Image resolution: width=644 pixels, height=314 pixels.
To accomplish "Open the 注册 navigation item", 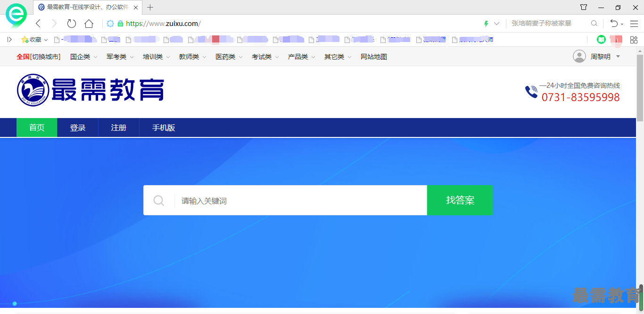I will 119,127.
